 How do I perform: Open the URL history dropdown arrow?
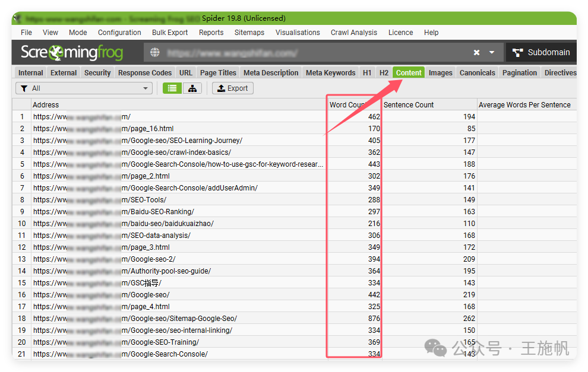tap(492, 52)
